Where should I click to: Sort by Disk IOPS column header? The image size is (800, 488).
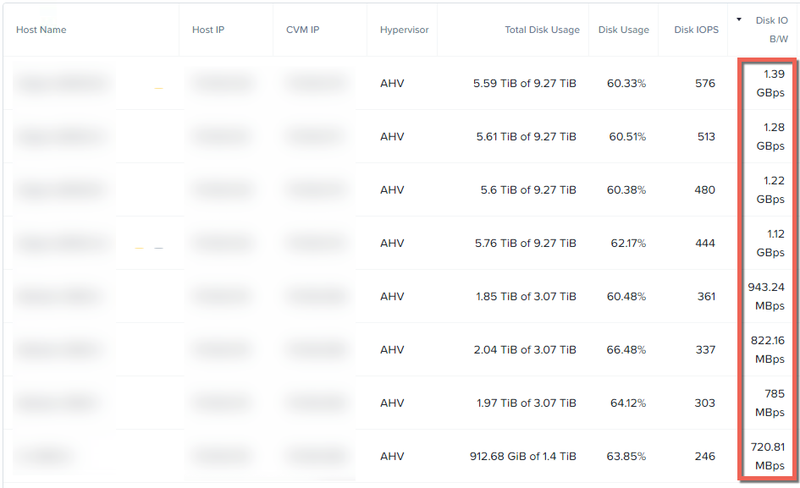(x=696, y=30)
